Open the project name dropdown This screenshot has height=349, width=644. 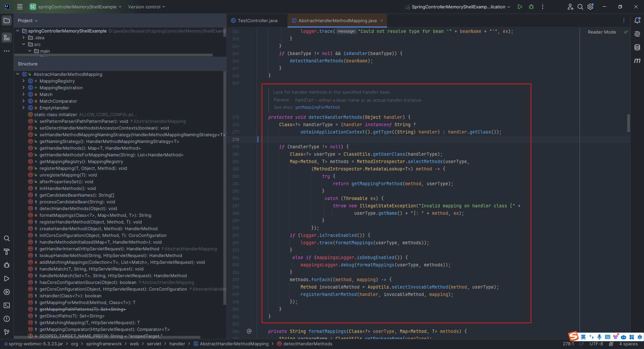pyautogui.click(x=75, y=7)
